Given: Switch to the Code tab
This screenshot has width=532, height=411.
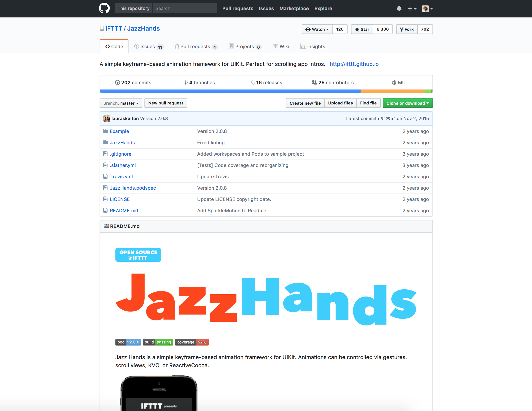Looking at the screenshot, I should (114, 46).
